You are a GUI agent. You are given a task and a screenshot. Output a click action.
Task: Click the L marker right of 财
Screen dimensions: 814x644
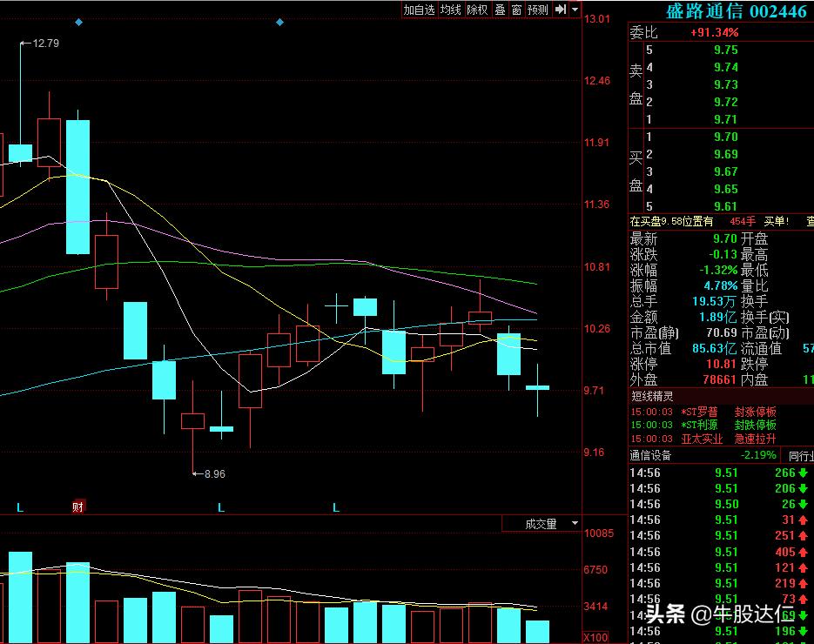coord(221,506)
